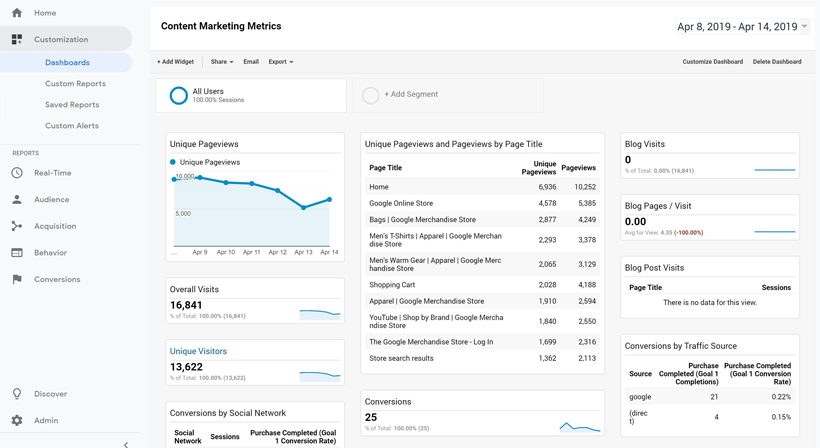The height and width of the screenshot is (448, 820).
Task: Click the Overall Visits sparkline
Action: (x=320, y=314)
